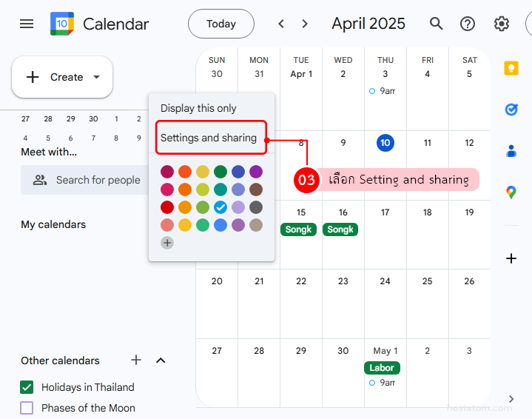Open the main menu hamburger icon

(x=27, y=24)
